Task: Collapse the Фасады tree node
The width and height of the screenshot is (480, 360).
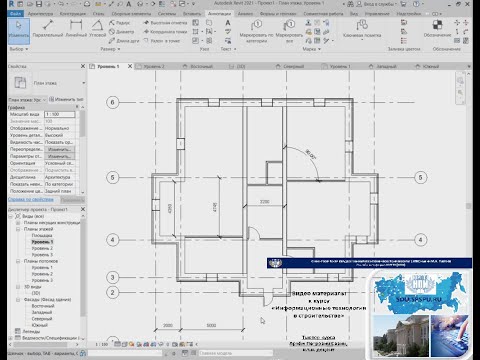Action: (18, 299)
